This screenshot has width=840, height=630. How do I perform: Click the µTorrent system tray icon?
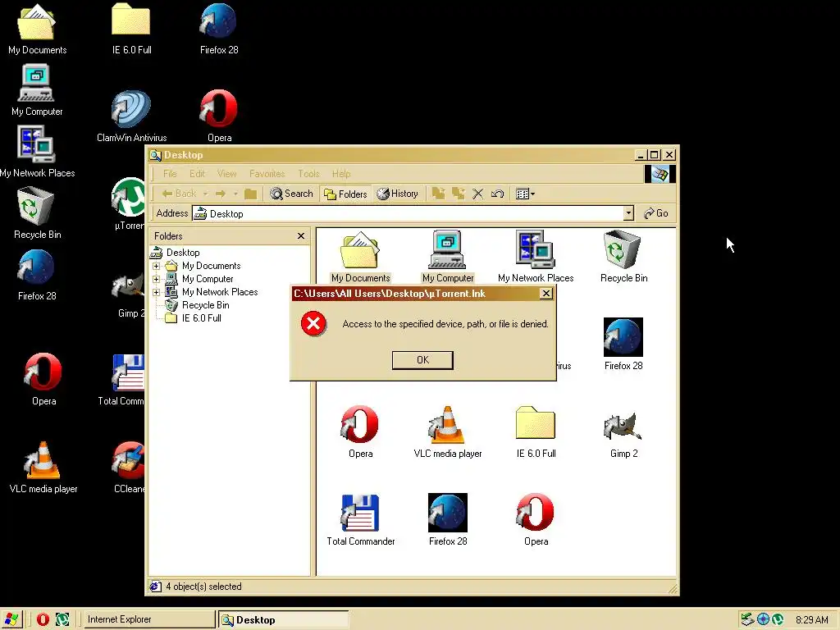coord(778,620)
